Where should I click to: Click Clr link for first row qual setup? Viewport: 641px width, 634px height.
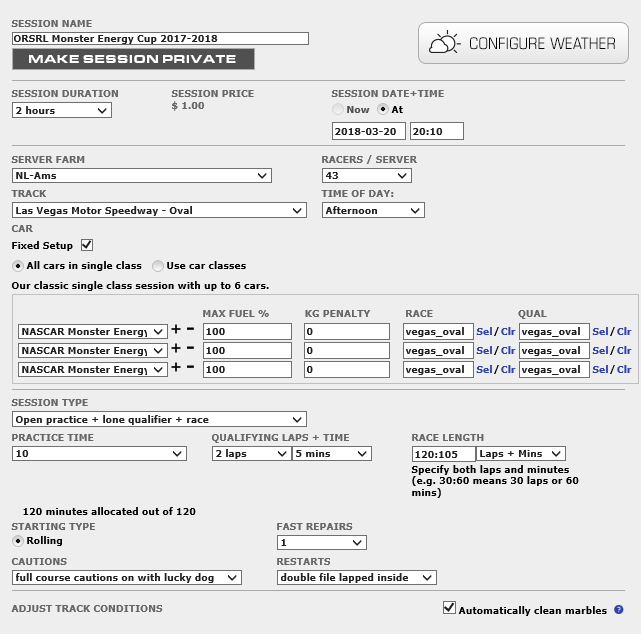coord(624,332)
